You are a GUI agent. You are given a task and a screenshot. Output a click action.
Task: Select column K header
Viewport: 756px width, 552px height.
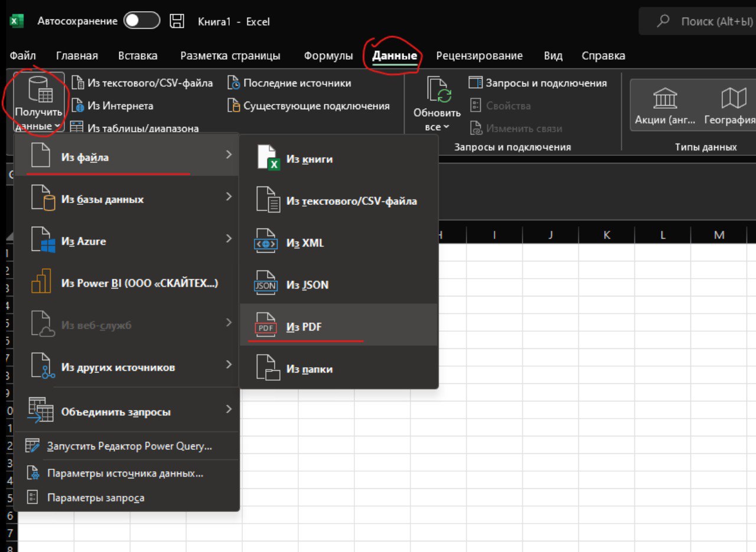(x=607, y=235)
